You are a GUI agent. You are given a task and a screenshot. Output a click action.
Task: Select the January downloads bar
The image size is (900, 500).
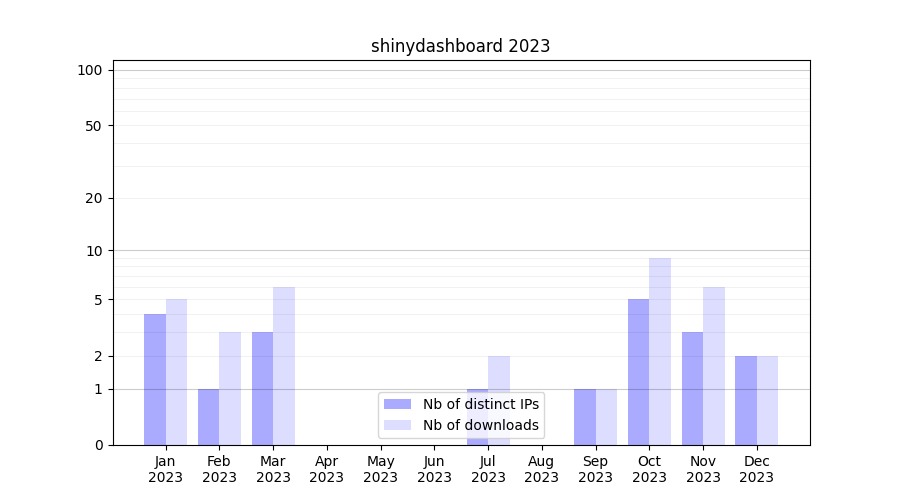(x=176, y=372)
